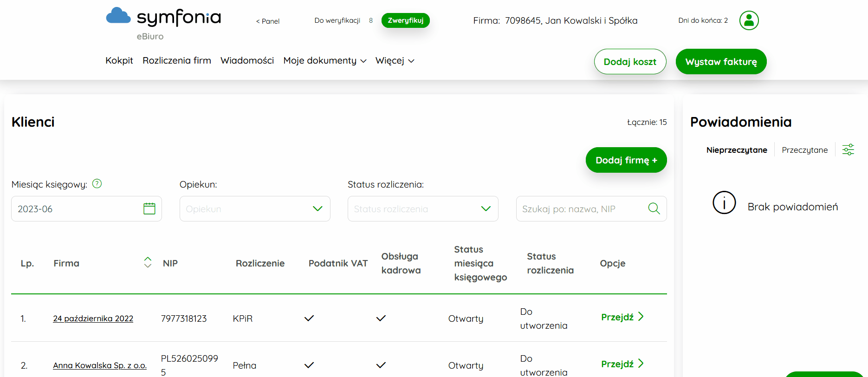Go back to Panel

268,21
